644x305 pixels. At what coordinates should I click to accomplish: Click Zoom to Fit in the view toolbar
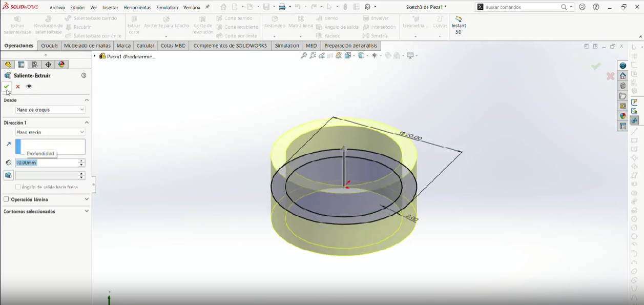point(304,55)
